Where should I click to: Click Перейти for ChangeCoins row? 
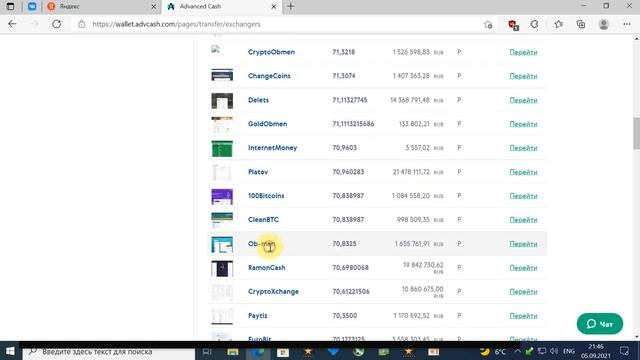click(523, 76)
